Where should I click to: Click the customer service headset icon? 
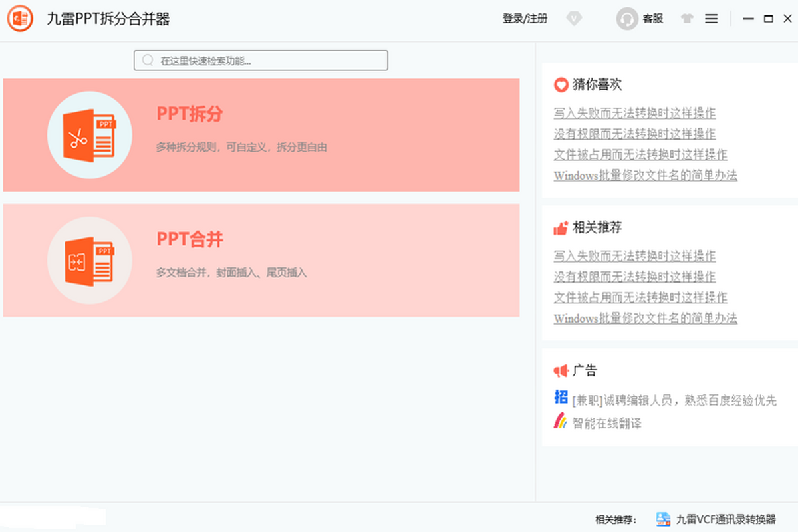[x=627, y=19]
